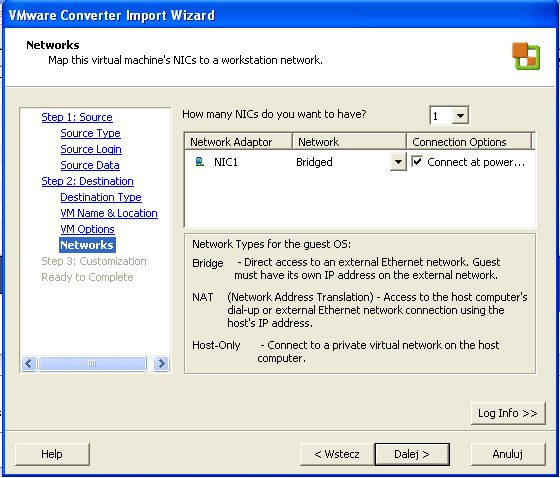560x478 pixels.
Task: Open the Destination Type step link
Action: point(101,197)
